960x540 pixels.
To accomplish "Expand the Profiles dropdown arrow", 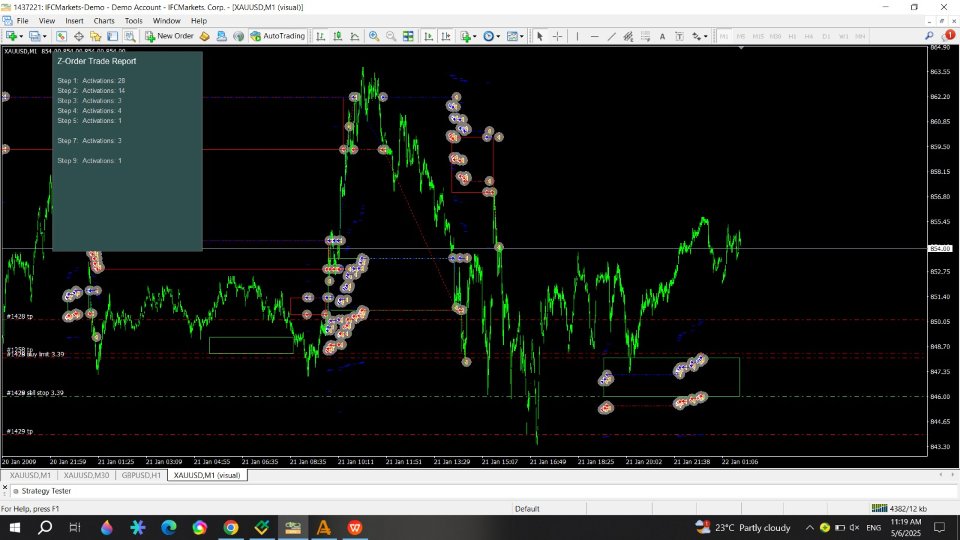I will click(x=45, y=36).
